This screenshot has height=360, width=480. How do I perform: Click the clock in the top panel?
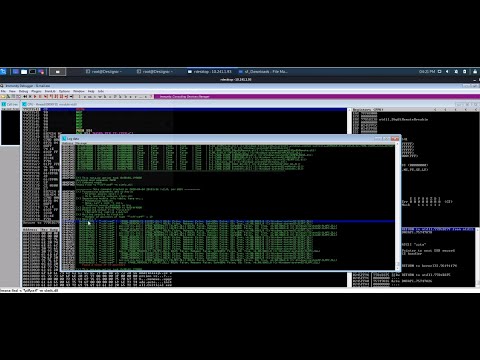click(427, 71)
